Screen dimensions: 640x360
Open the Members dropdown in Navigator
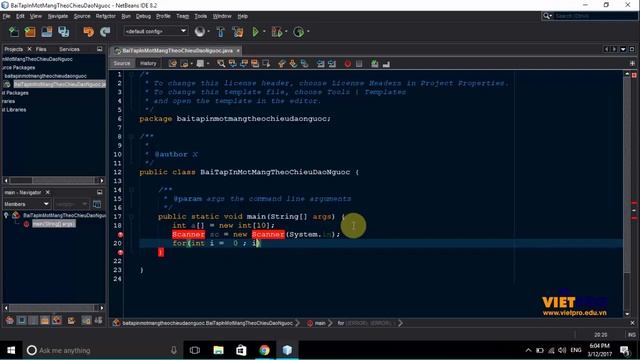point(27,204)
